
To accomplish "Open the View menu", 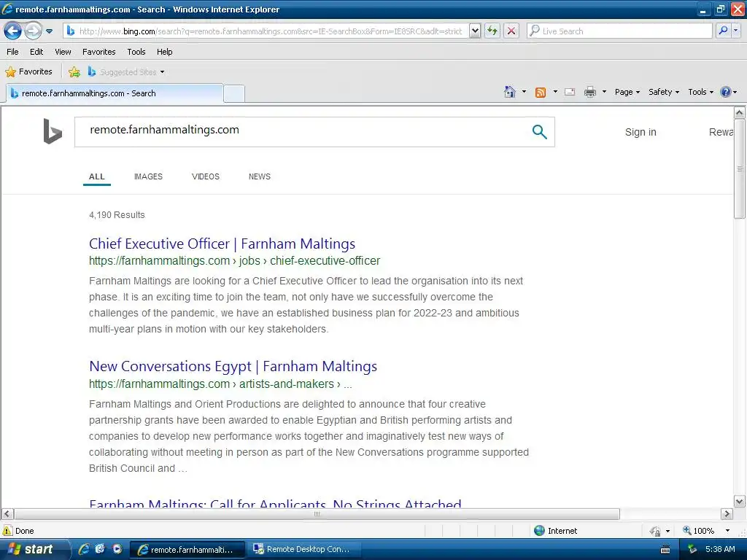I will click(63, 52).
